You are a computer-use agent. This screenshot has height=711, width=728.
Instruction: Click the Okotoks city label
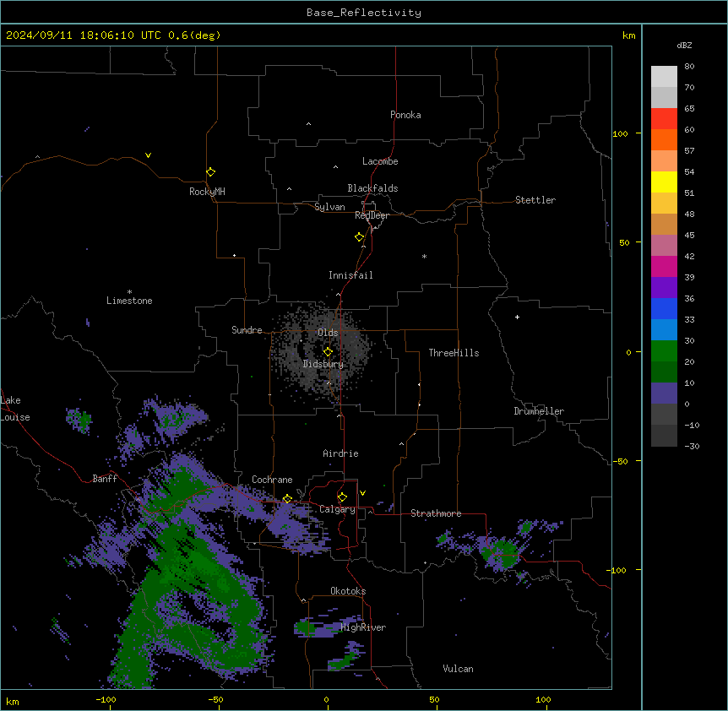tap(348, 591)
